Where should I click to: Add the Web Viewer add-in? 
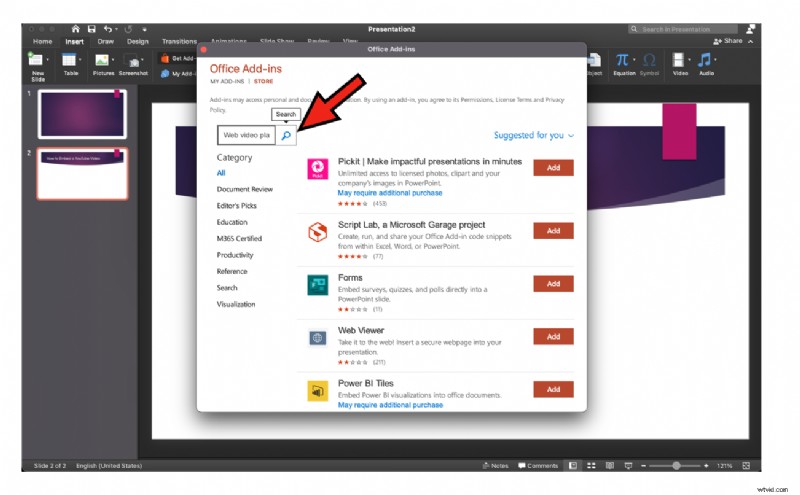point(554,337)
